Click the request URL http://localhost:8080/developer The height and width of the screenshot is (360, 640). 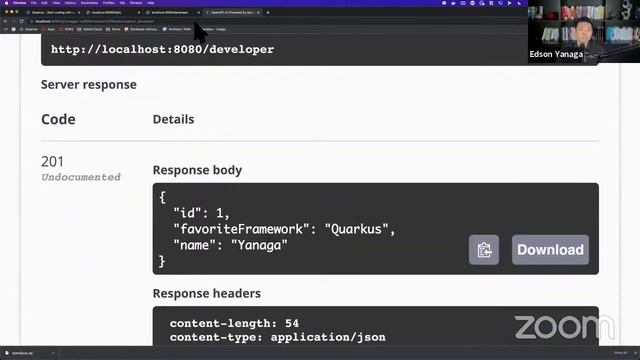(162, 49)
